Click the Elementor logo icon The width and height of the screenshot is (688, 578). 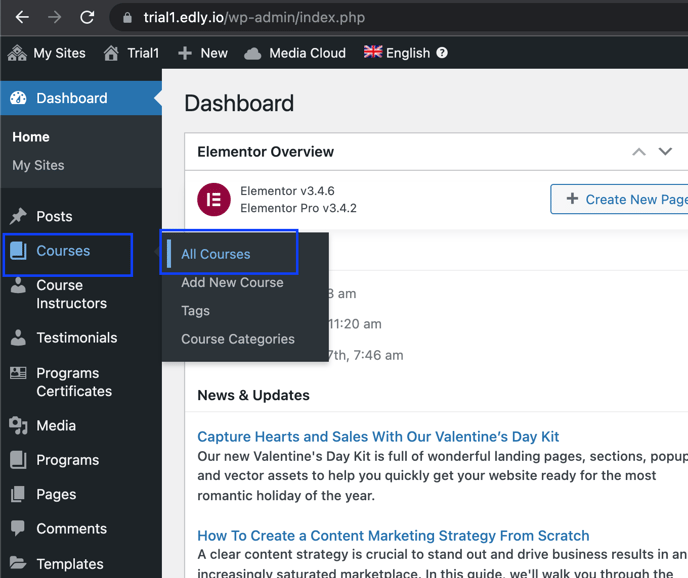click(214, 200)
